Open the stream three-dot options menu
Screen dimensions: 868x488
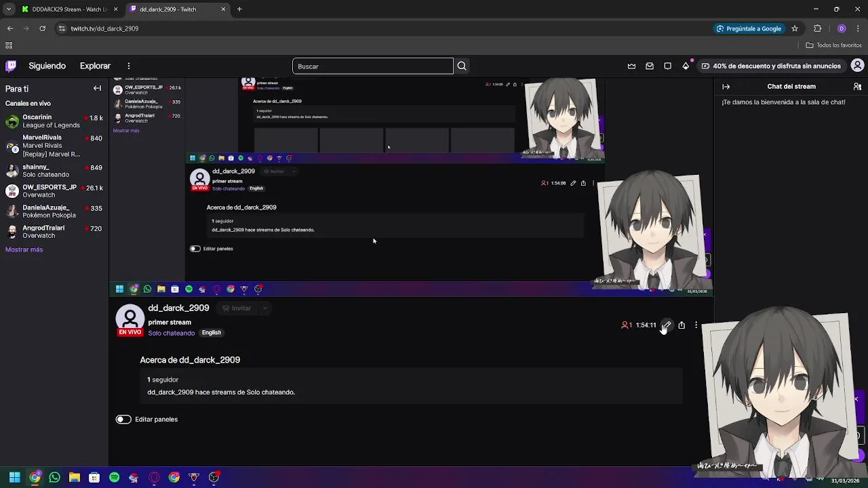(x=696, y=325)
